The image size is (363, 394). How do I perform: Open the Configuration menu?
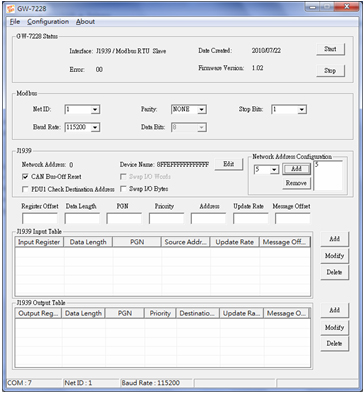pos(48,22)
